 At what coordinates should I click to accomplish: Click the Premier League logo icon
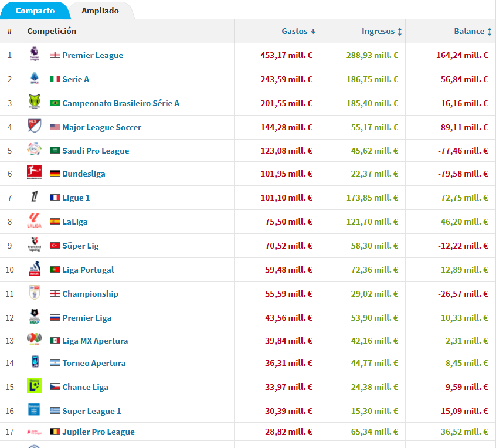(34, 54)
